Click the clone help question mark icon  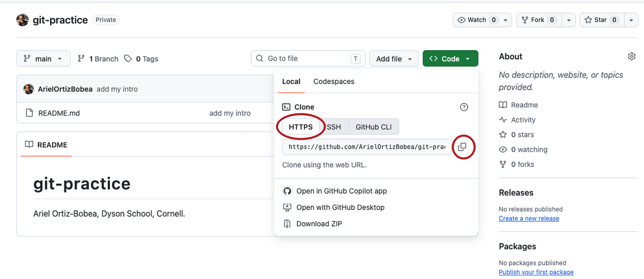click(464, 107)
